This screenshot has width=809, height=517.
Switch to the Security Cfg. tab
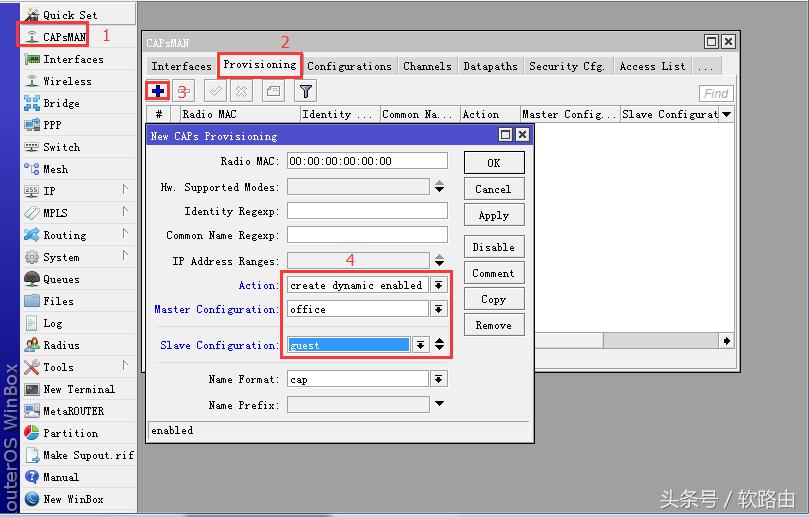coord(567,67)
